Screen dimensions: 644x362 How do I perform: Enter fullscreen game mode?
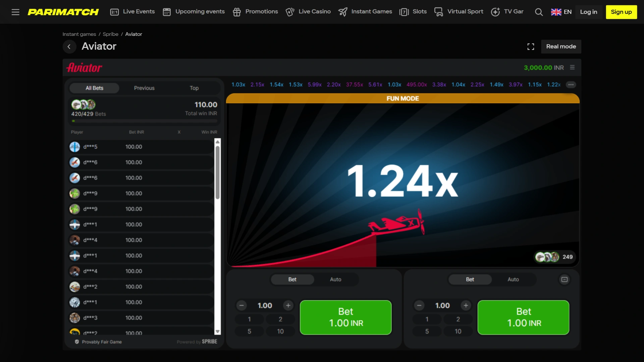pos(531,47)
